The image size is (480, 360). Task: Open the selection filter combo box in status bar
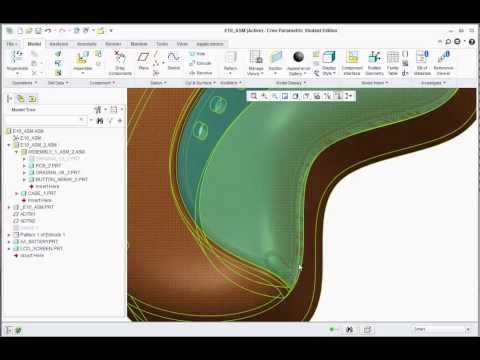442,329
